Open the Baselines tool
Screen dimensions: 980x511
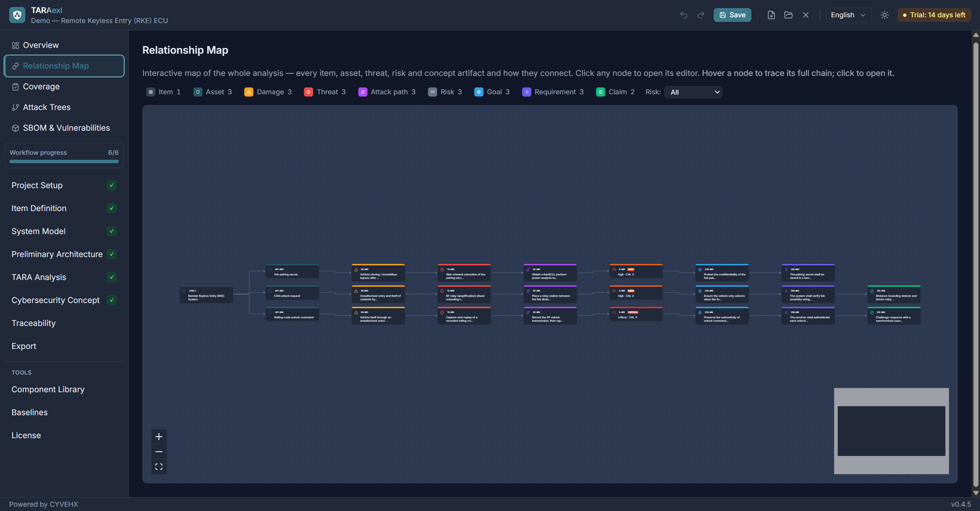point(64,412)
